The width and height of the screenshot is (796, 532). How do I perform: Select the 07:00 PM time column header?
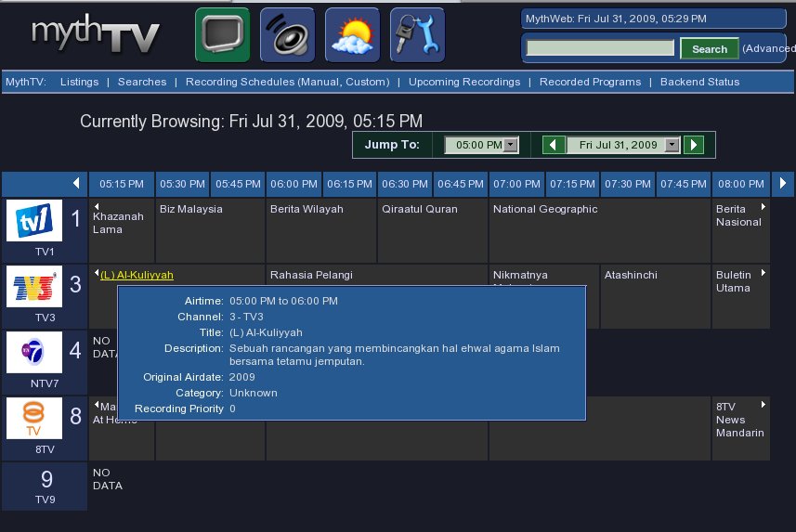tap(516, 184)
